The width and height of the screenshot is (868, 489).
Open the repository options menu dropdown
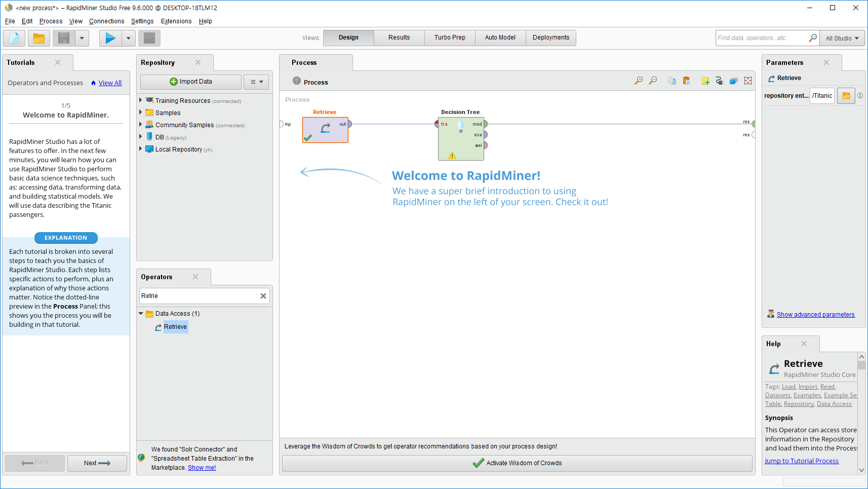tap(256, 82)
